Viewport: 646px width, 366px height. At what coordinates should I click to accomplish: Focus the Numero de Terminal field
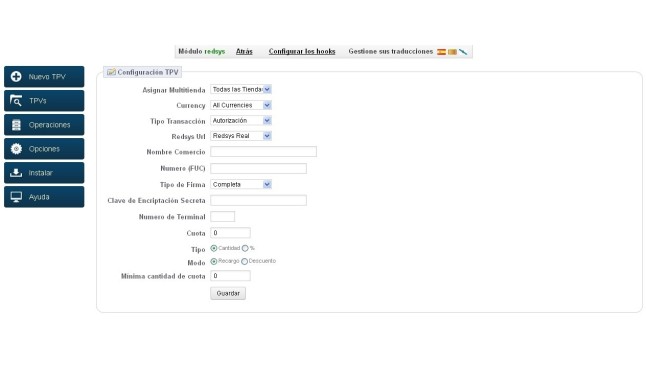point(222,216)
